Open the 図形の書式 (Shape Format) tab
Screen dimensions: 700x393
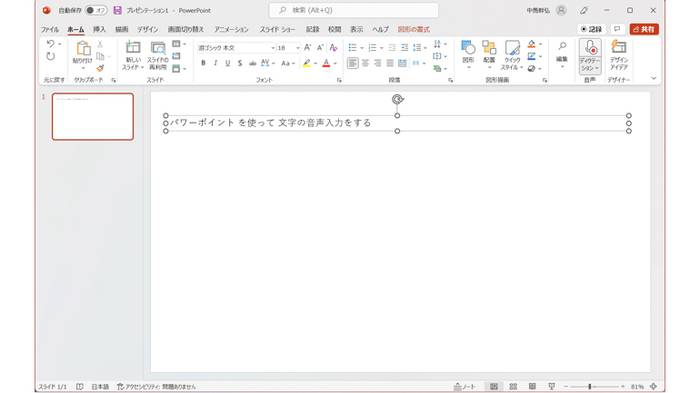tap(413, 29)
